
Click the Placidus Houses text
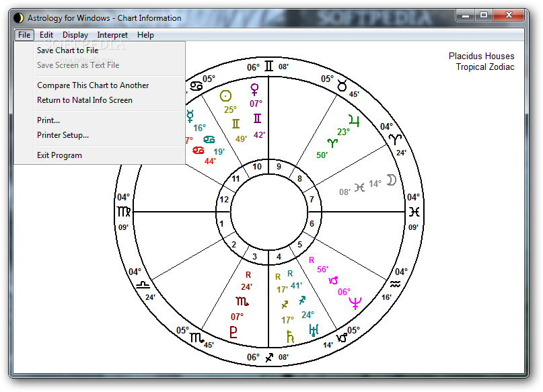click(x=481, y=56)
